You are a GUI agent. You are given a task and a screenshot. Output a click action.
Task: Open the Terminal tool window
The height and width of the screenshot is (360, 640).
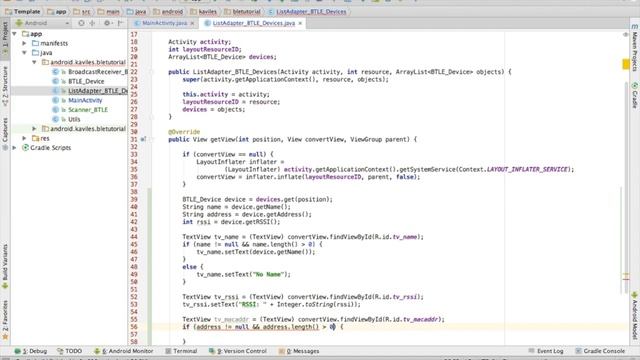pos(181,351)
